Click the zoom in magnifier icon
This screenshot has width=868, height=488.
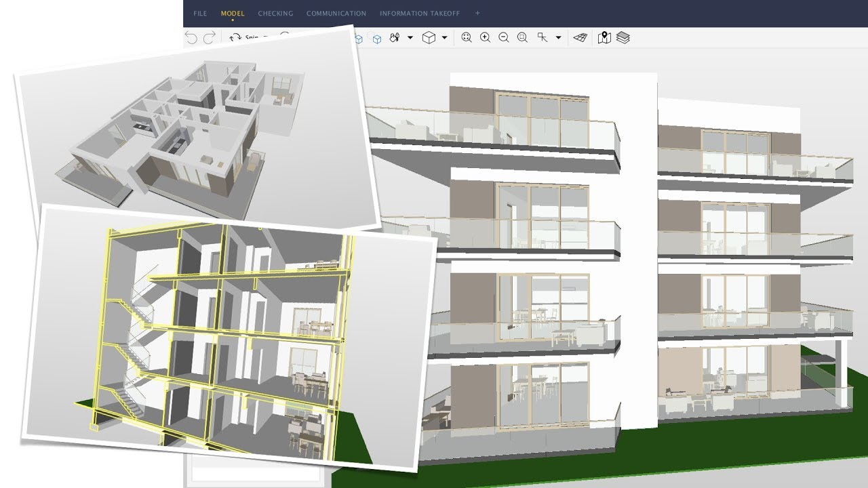tap(485, 38)
